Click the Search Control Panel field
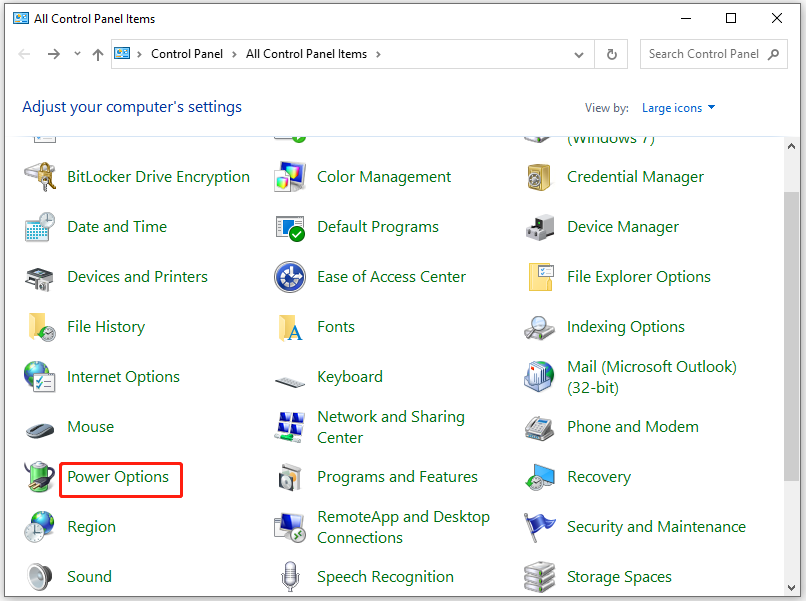Screen dimensions: 806x601 713,54
